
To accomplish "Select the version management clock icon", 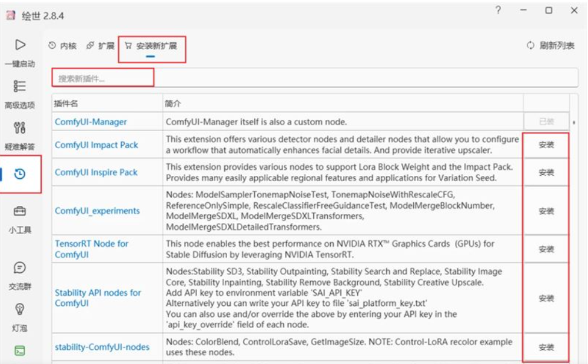I will coord(20,174).
